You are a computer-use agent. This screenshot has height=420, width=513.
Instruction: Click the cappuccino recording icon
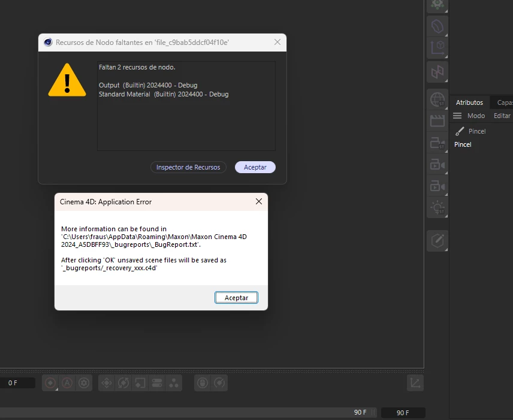pyautogui.click(x=219, y=383)
